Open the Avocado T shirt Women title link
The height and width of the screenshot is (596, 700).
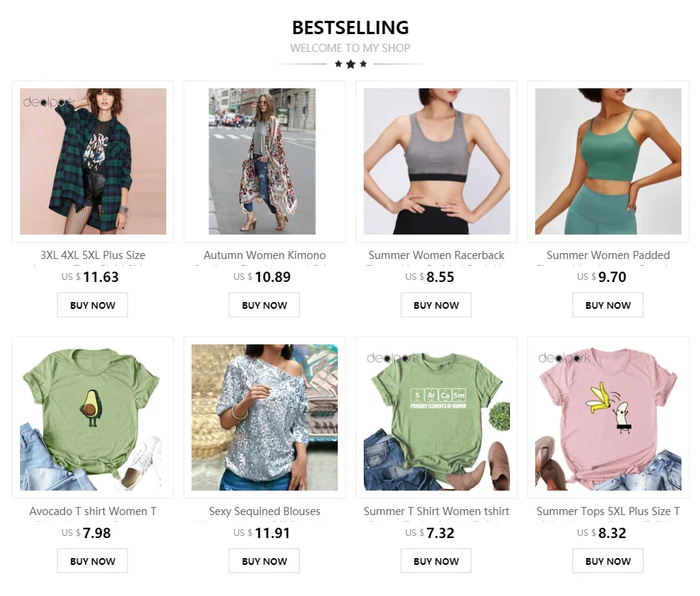pos(93,511)
